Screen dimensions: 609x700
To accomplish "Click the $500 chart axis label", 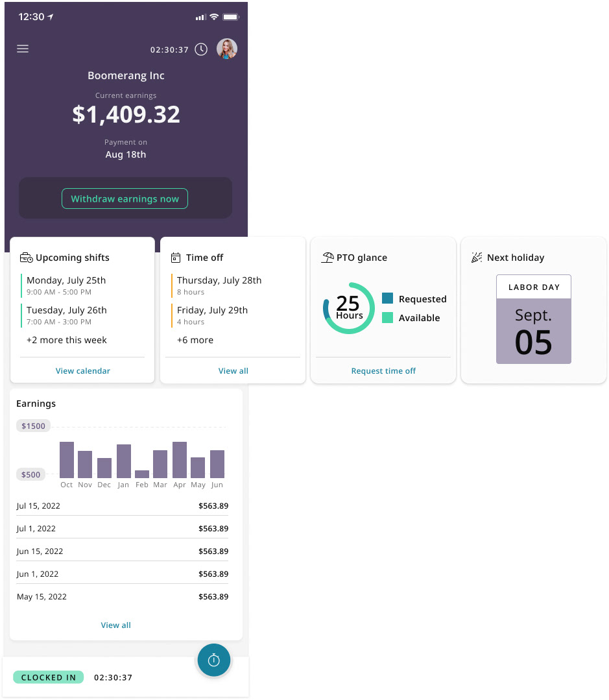I will 30,474.
